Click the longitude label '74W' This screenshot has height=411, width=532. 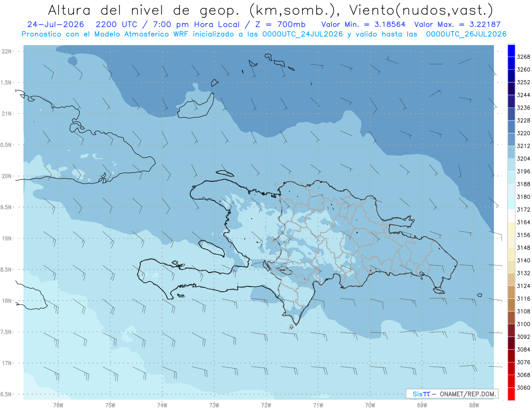162,405
